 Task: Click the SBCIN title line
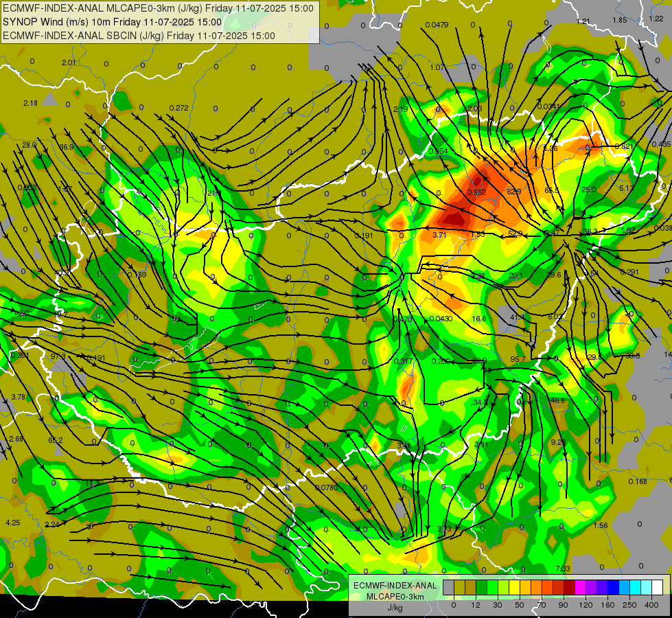[x=139, y=36]
